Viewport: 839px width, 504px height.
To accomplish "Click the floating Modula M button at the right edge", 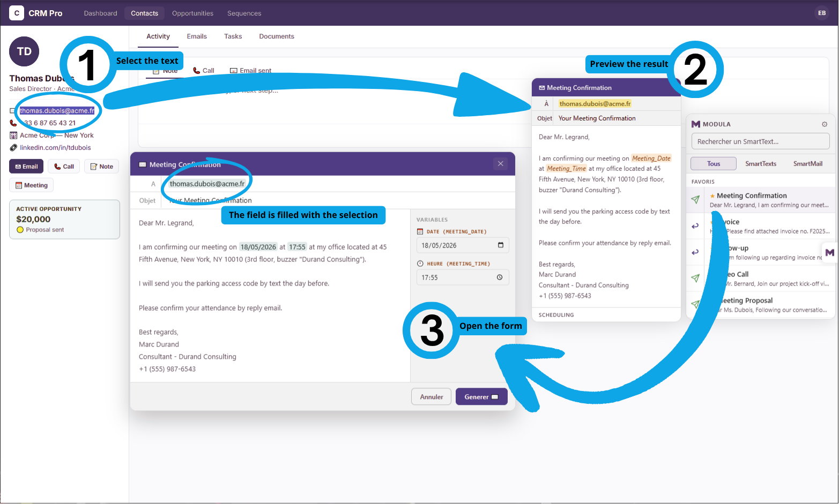I will point(830,252).
